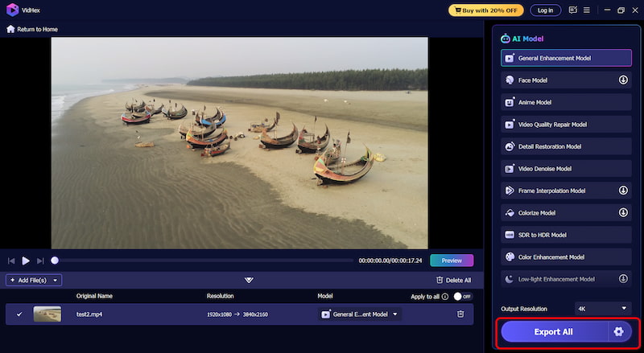Click the Low-light Enhancement Model moon icon

coord(510,279)
